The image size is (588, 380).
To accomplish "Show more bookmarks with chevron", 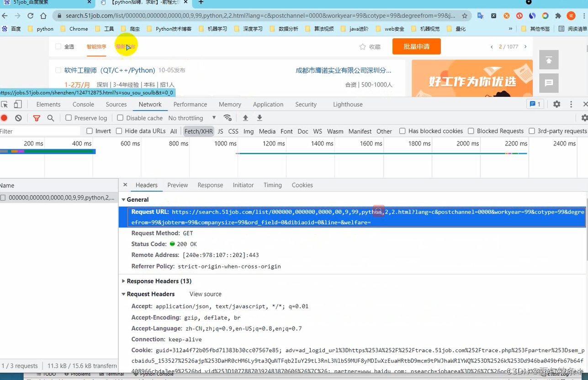I will point(510,28).
